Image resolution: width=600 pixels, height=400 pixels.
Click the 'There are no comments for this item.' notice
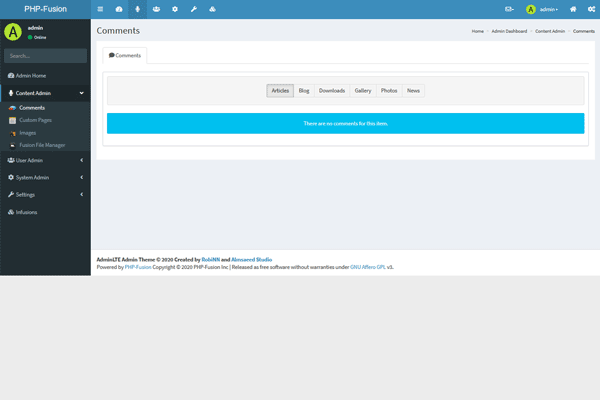click(x=346, y=123)
